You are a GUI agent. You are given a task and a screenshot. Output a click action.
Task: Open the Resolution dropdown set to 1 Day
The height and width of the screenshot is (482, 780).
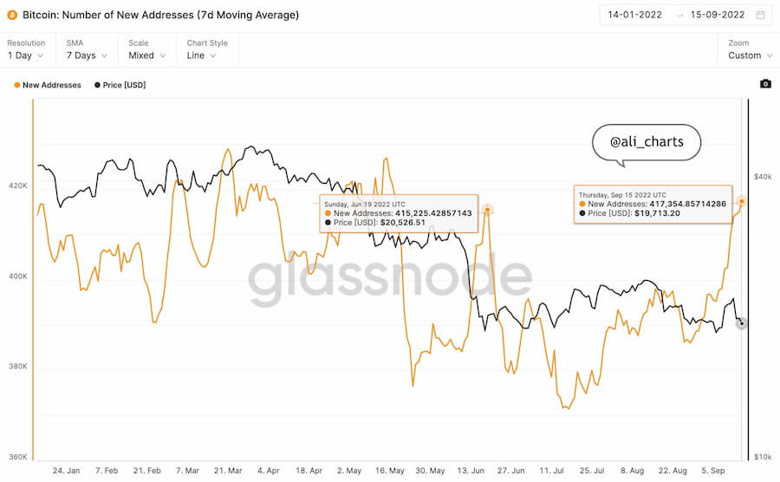tap(27, 55)
